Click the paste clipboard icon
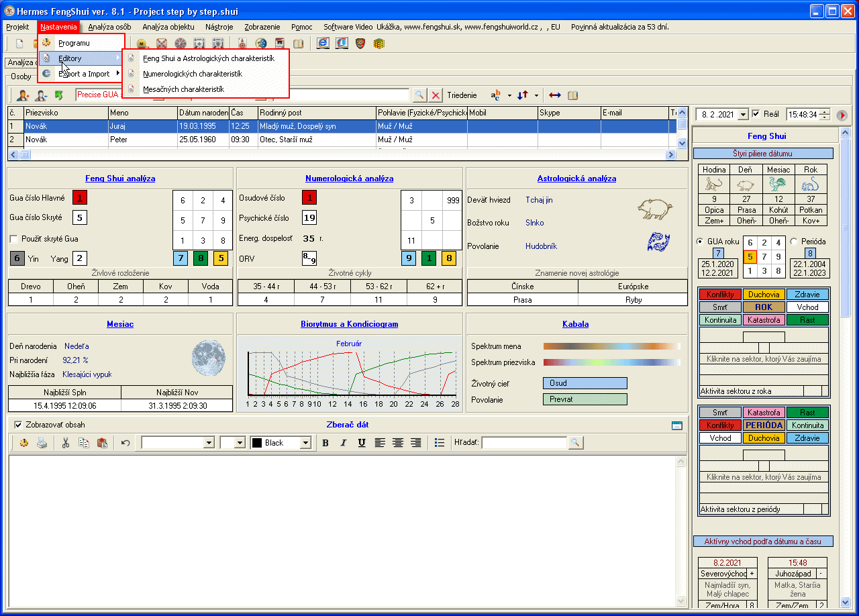The width and height of the screenshot is (859, 616). tap(102, 443)
